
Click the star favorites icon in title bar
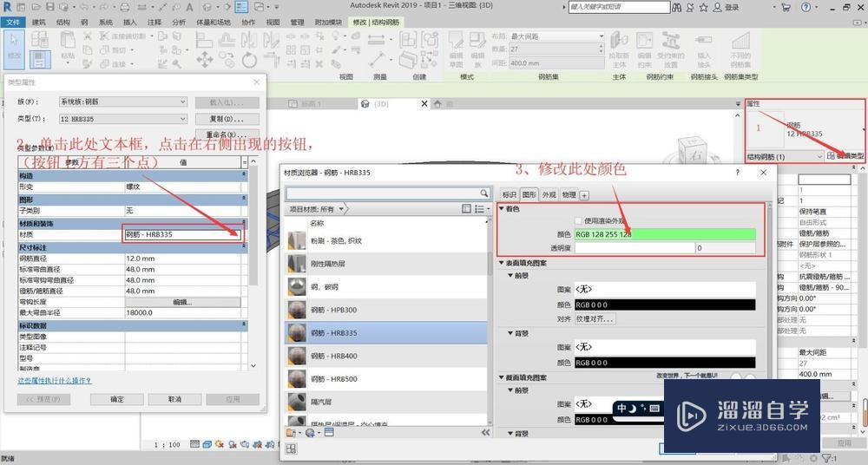(x=704, y=7)
